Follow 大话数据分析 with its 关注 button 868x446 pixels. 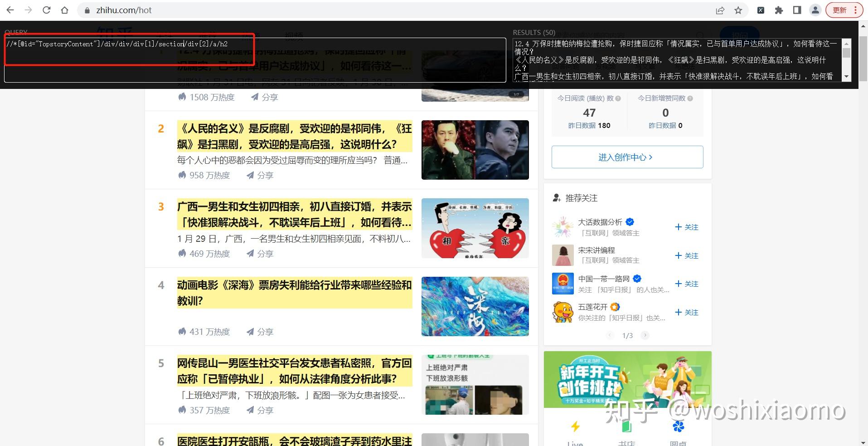coord(686,227)
